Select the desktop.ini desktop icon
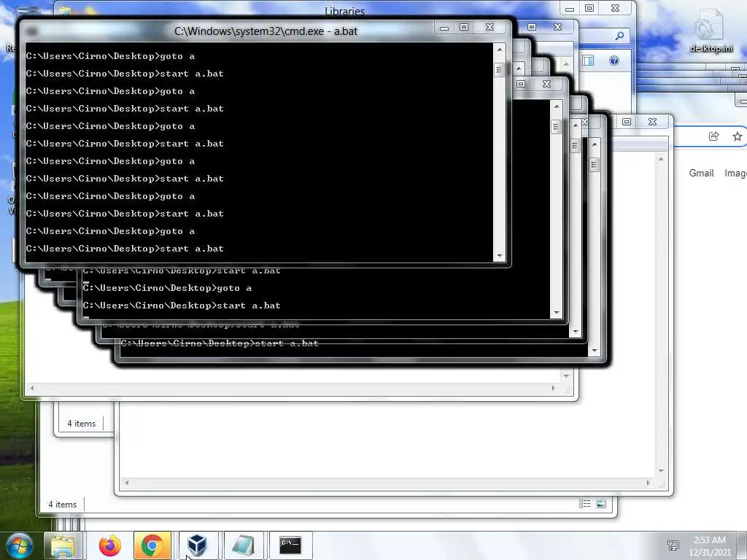This screenshot has width=747, height=560. [711, 31]
